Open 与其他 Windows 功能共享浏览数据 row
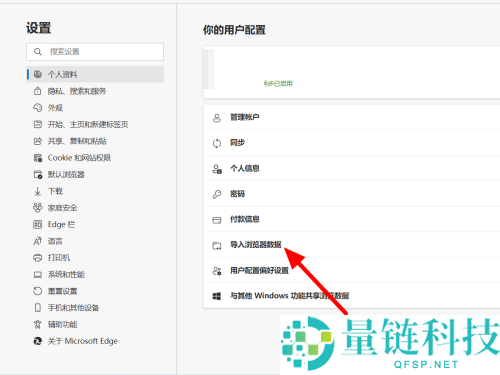Image resolution: width=500 pixels, height=375 pixels. [x=352, y=296]
